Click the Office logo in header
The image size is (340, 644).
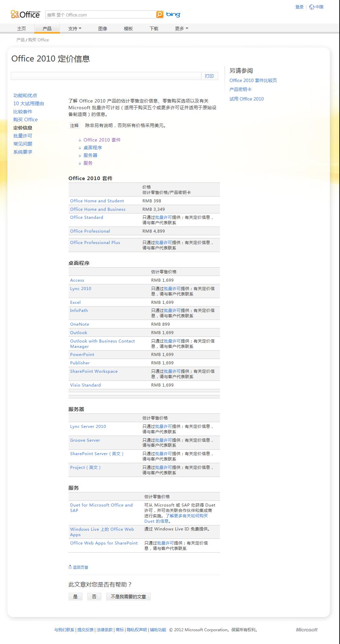pyautogui.click(x=26, y=14)
